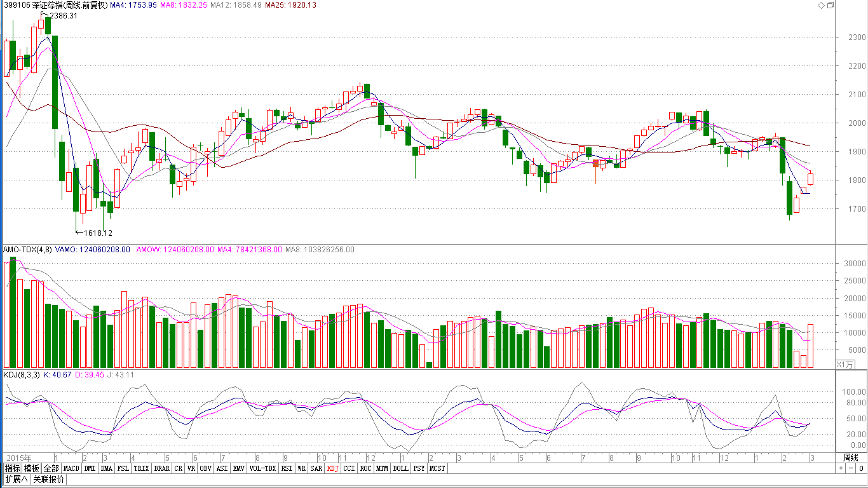Click the X1万 volume unit label

coord(844,365)
